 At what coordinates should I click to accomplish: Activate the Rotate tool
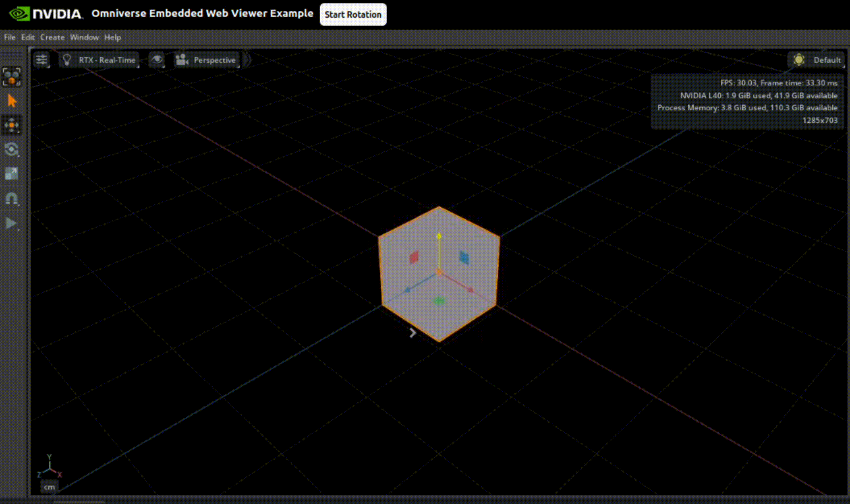pos(12,150)
